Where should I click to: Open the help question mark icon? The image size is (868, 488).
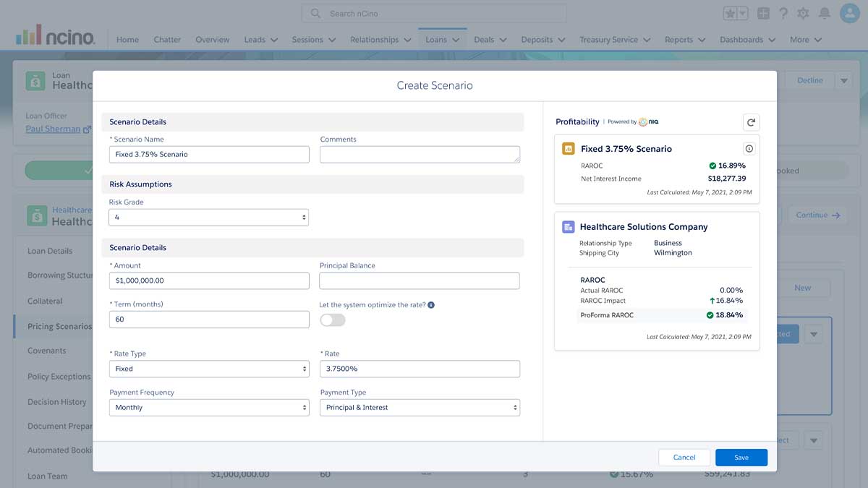783,14
